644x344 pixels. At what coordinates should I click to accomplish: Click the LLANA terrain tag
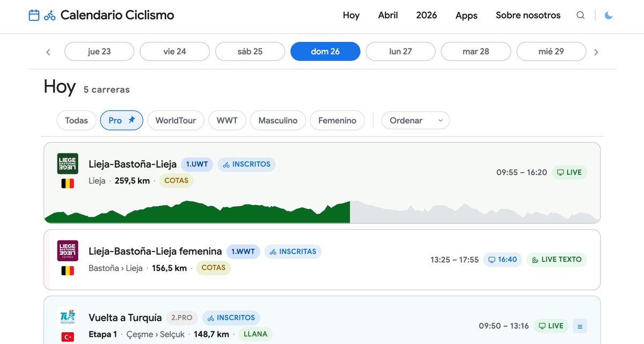tap(255, 334)
